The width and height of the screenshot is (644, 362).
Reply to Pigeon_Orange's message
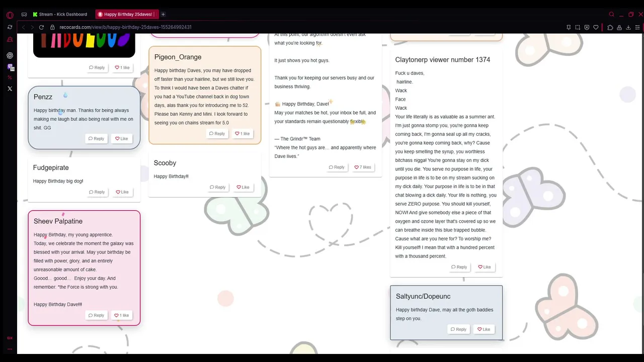[217, 134]
